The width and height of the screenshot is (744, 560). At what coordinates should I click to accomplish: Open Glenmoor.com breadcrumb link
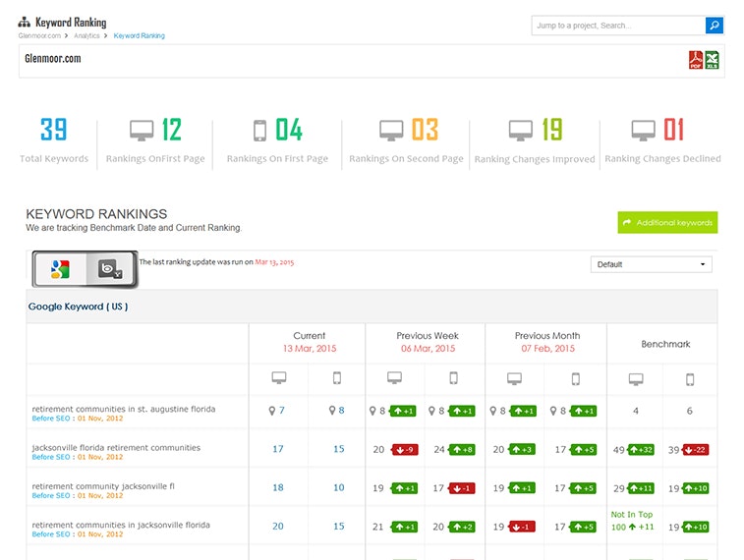(x=39, y=35)
